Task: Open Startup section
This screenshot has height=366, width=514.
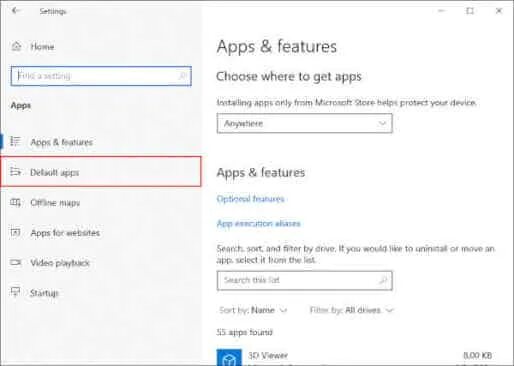Action: [44, 293]
